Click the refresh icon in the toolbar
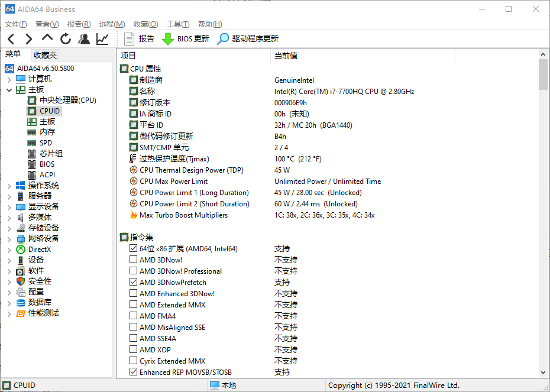Image resolution: width=550 pixels, height=392 pixels. coord(66,39)
